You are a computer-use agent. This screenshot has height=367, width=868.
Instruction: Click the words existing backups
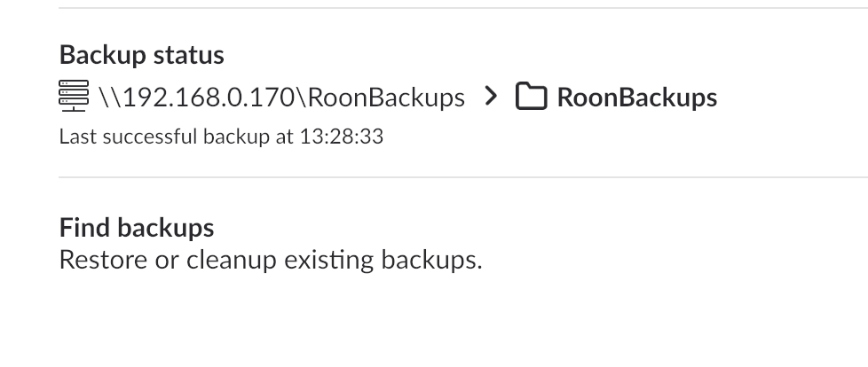click(383, 261)
